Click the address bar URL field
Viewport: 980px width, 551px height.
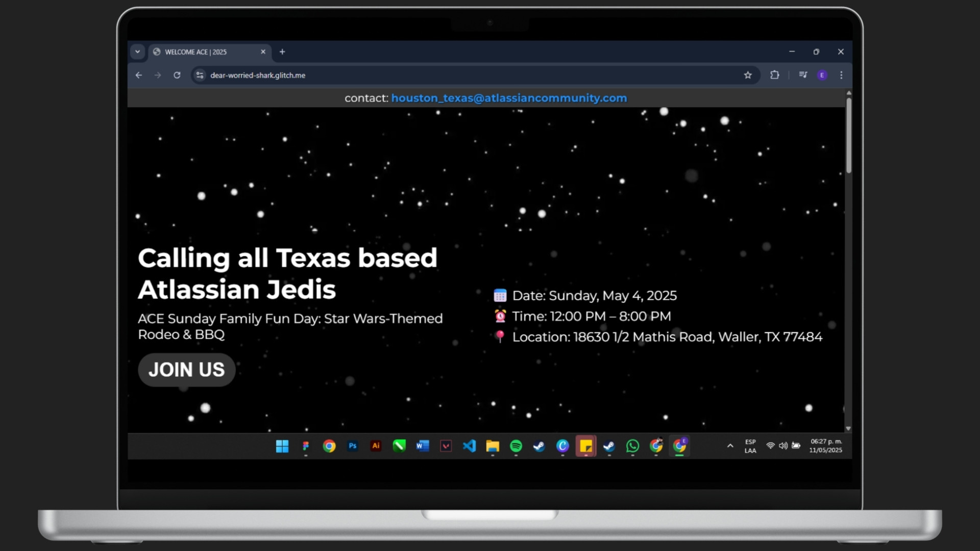258,75
